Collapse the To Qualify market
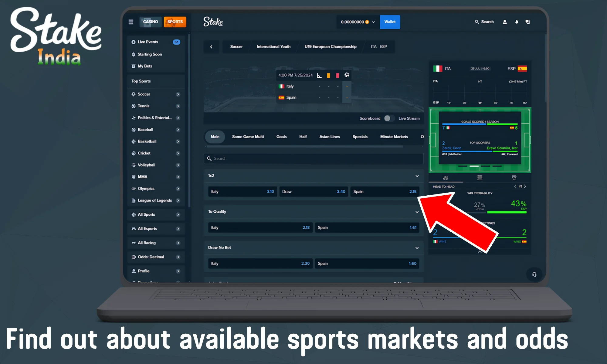 tap(417, 212)
